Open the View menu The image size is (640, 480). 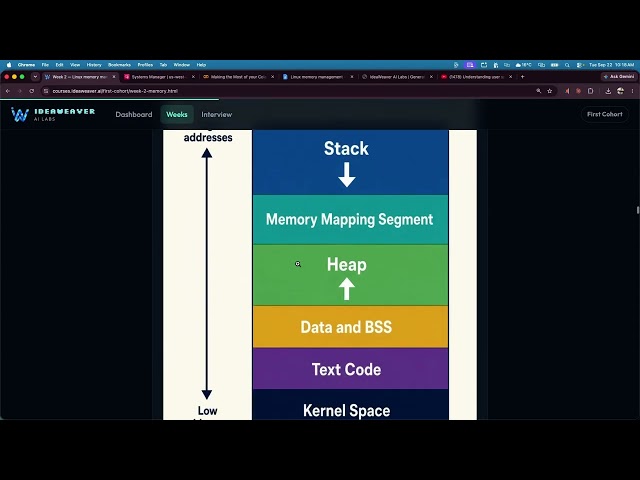pos(75,64)
